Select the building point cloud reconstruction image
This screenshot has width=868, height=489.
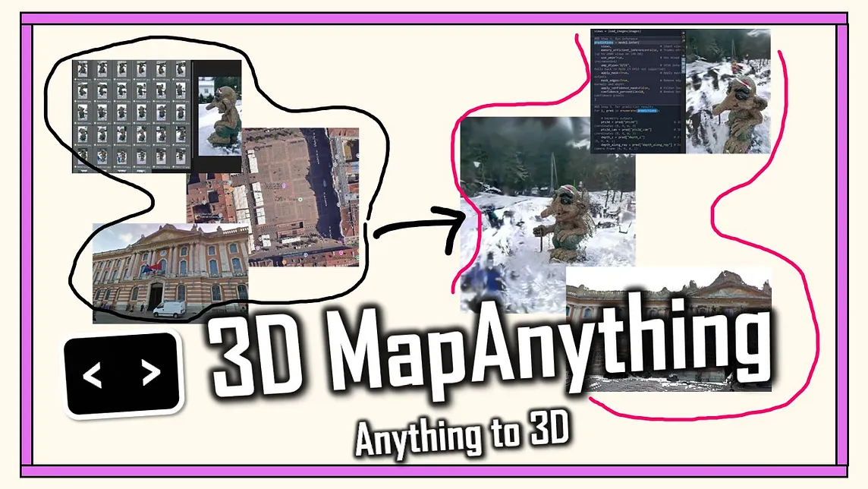(668, 330)
